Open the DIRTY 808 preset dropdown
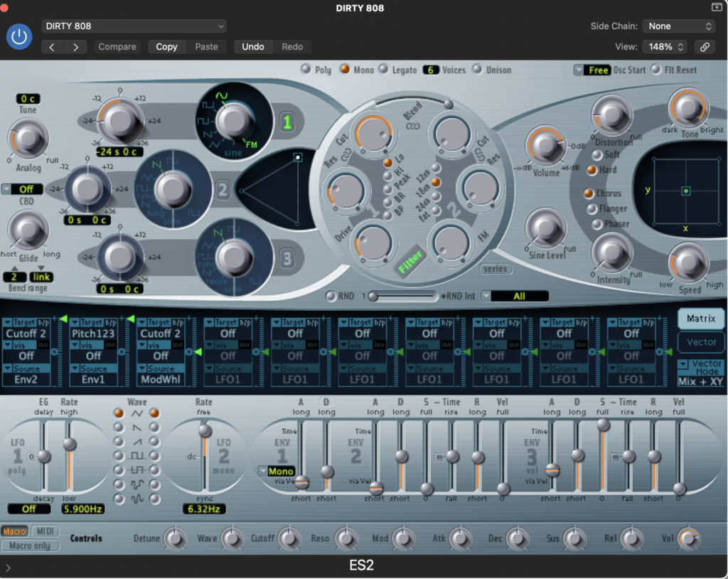 (134, 26)
